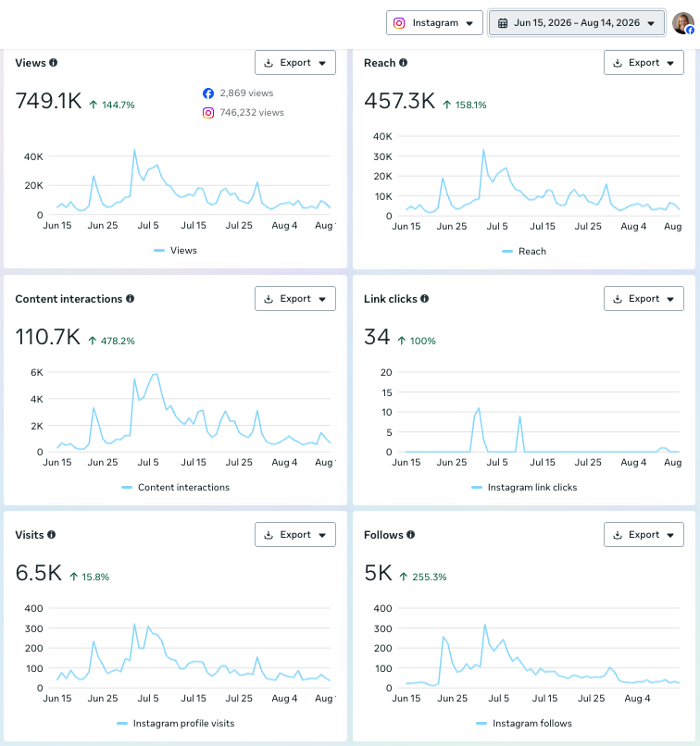Click the 746,232 views Instagram breakdown

click(x=252, y=113)
